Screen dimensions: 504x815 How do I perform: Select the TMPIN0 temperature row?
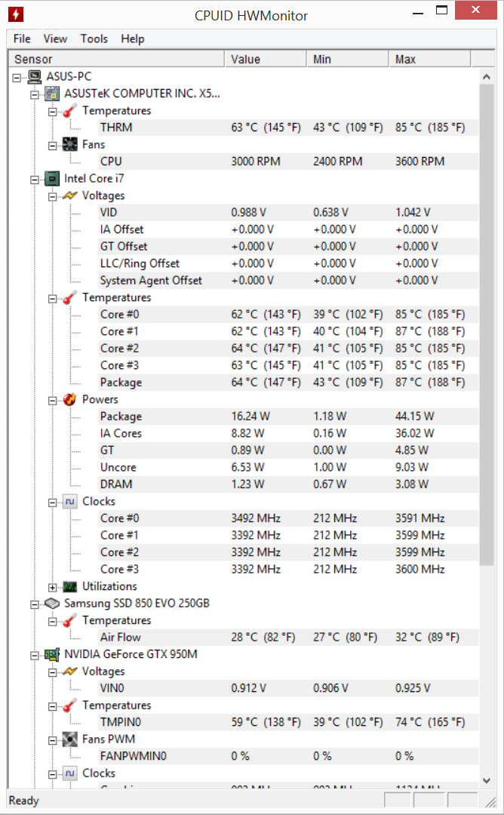point(287,722)
